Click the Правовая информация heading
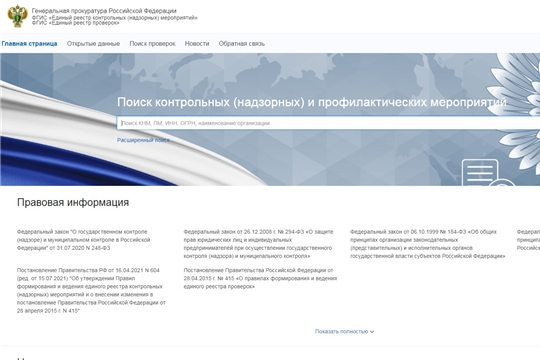Image resolution: width=540 pixels, height=360 pixels. [73, 202]
